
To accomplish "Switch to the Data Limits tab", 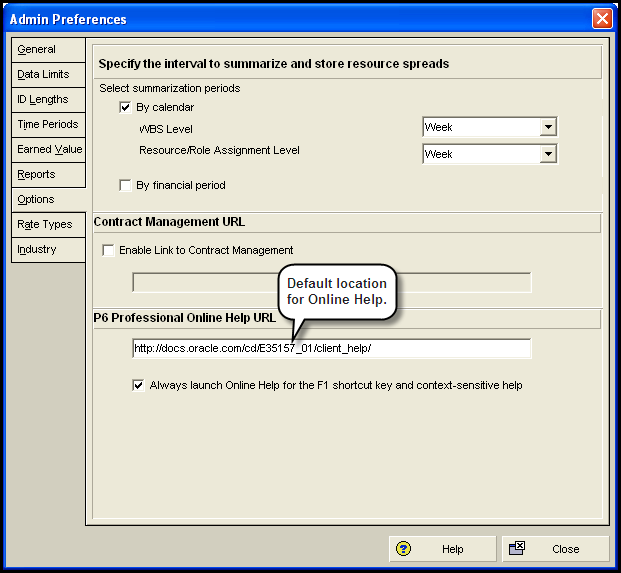I will 48,75.
